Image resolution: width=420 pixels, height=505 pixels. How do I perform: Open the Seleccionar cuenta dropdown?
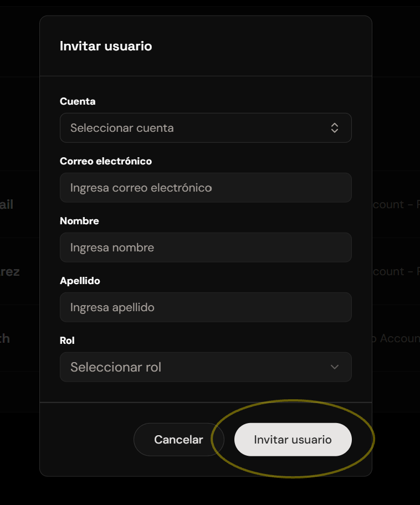click(x=206, y=128)
